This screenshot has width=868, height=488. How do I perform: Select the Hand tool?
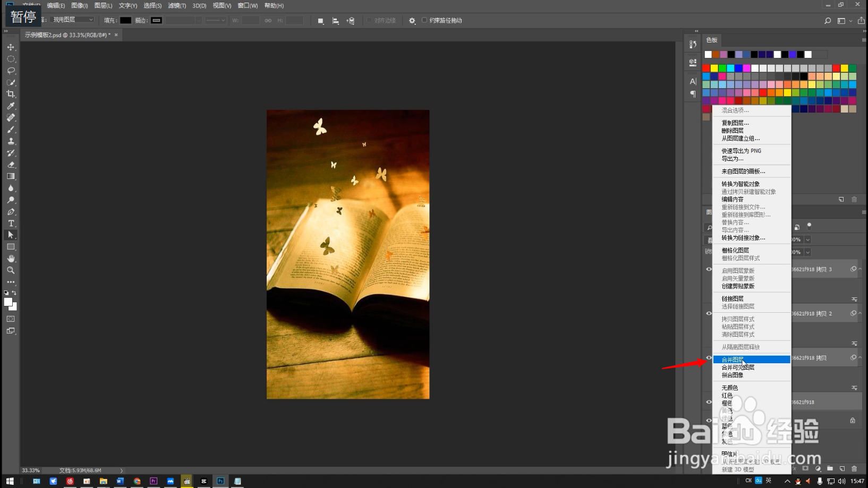coord(11,258)
